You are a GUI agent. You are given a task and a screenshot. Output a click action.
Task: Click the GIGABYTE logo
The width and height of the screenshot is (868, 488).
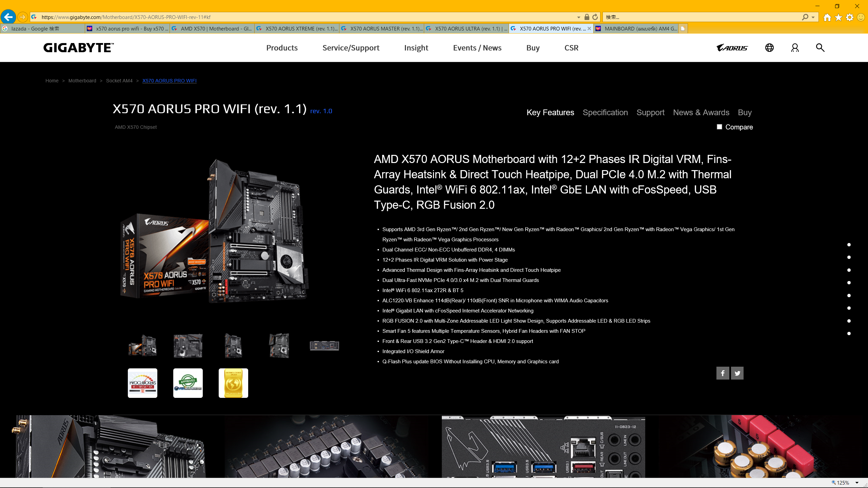pos(79,48)
